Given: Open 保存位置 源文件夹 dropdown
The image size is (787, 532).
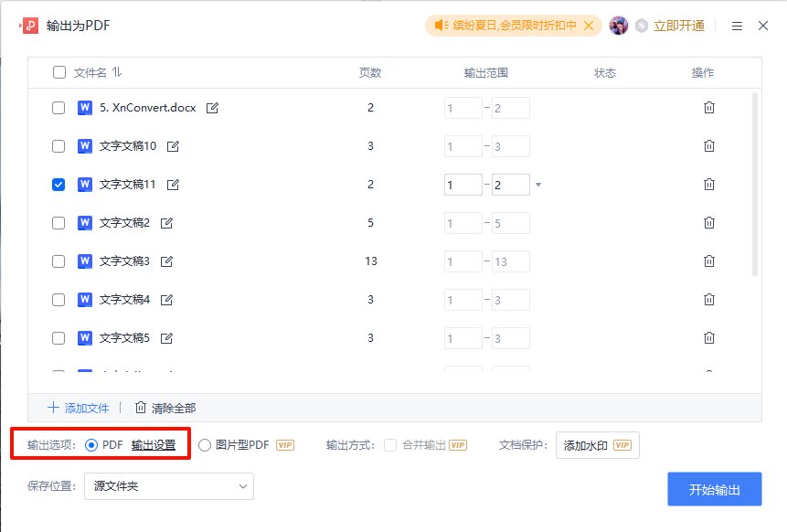Looking at the screenshot, I should (169, 486).
